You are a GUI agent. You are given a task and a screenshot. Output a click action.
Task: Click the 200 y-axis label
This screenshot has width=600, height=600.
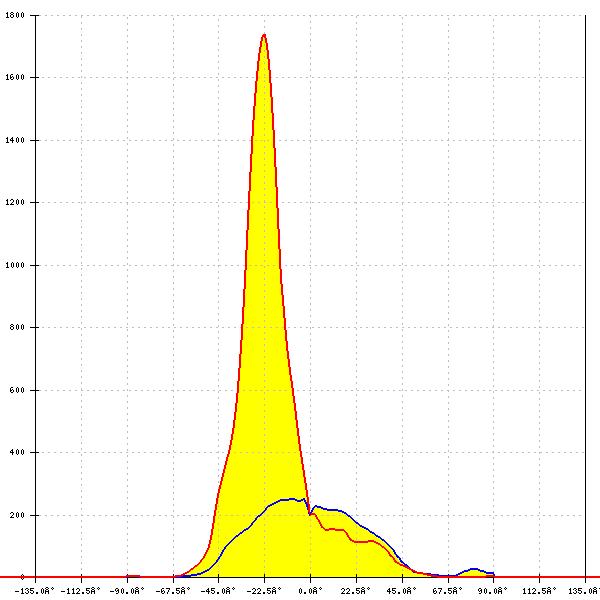tap(17, 515)
